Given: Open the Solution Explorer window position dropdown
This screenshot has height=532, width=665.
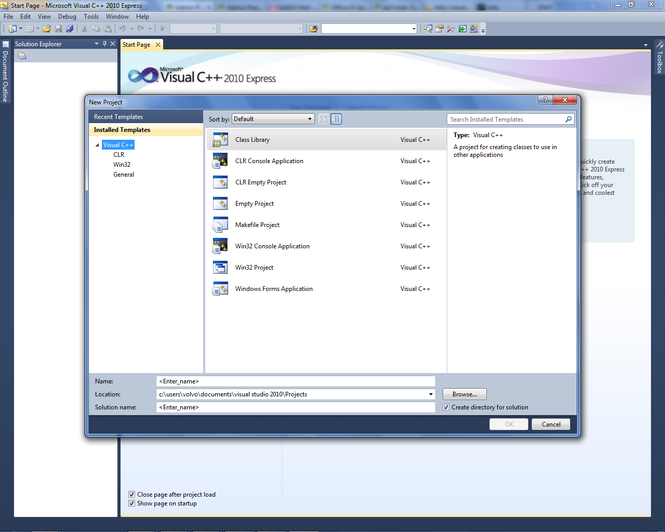Looking at the screenshot, I should click(96, 44).
